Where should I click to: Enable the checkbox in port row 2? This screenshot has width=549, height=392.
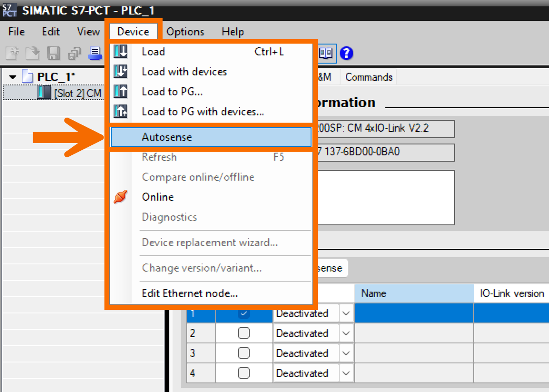point(244,333)
